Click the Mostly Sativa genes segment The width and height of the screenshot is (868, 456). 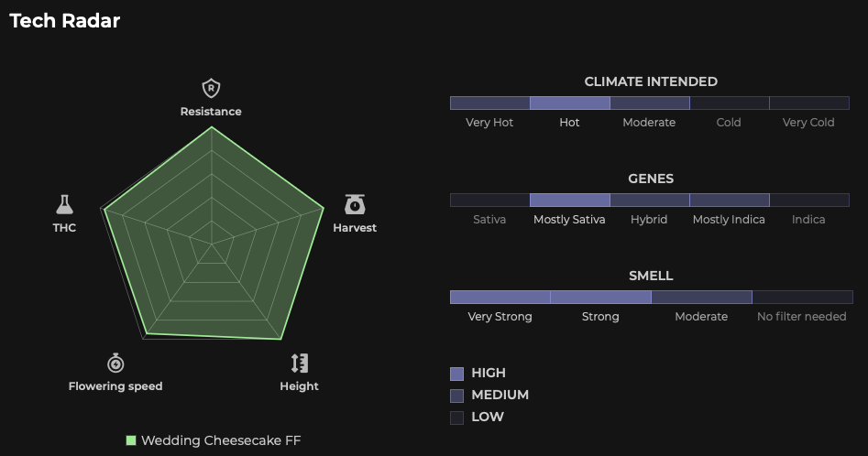569,201
